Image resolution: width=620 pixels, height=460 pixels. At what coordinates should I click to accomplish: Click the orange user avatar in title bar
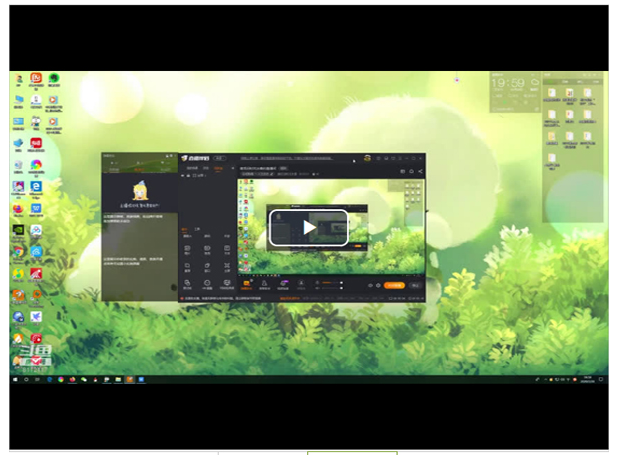(368, 158)
